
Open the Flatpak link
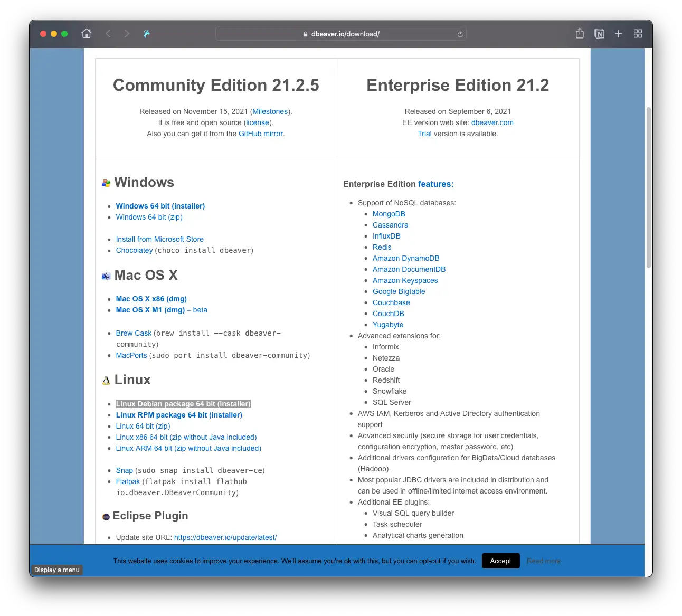coord(128,481)
